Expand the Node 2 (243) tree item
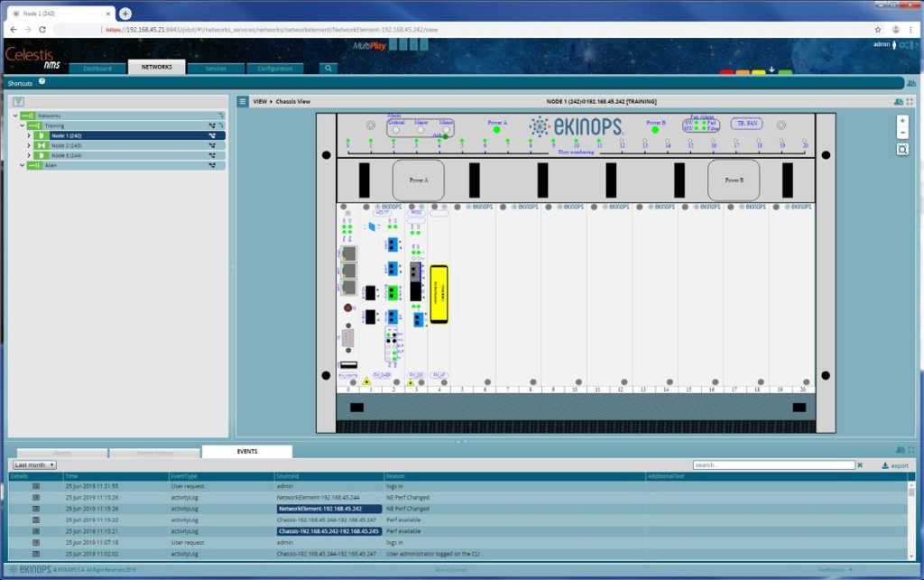Image resolution: width=924 pixels, height=580 pixels. [28, 145]
